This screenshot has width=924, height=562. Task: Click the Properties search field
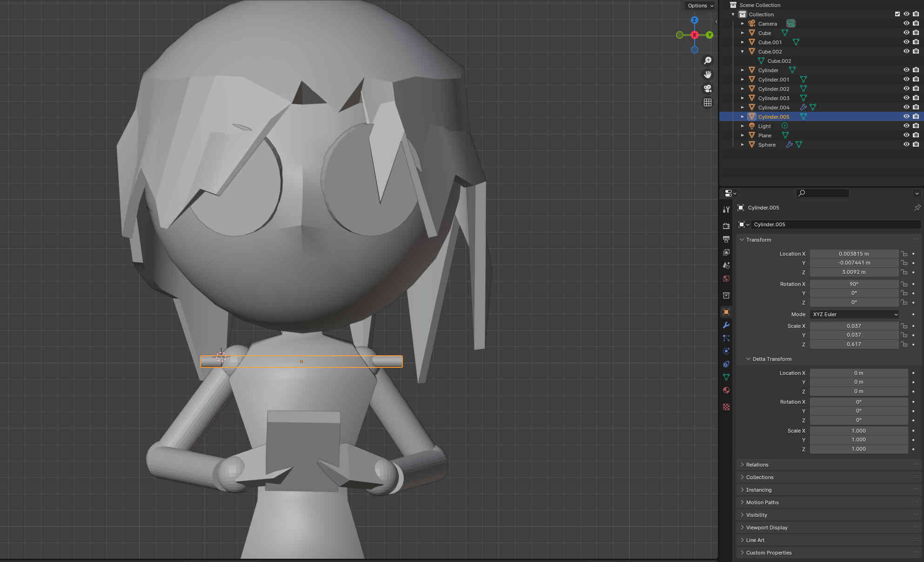(x=823, y=193)
